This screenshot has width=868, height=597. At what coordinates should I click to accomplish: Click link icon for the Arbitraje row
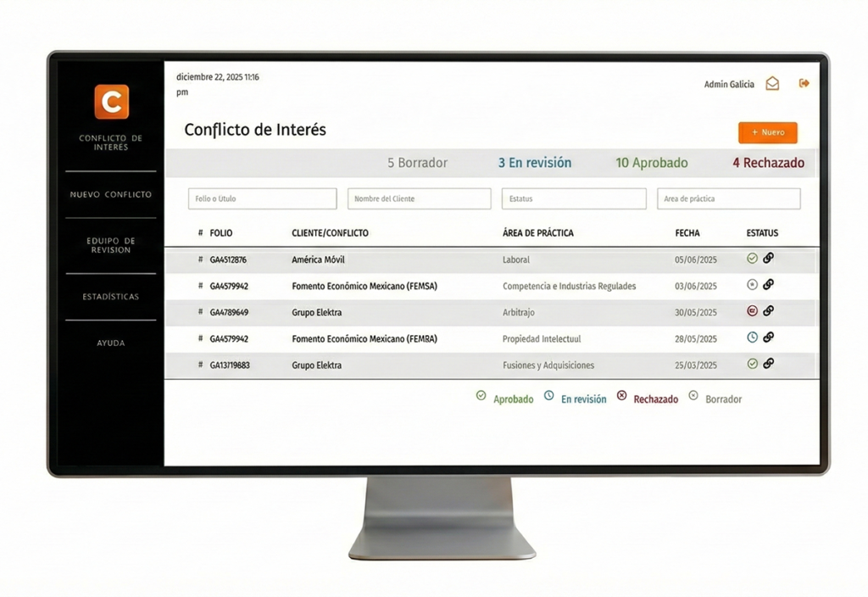768,311
